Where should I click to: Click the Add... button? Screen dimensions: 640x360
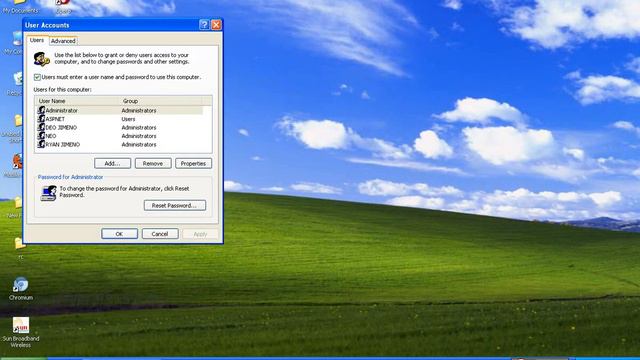click(112, 163)
